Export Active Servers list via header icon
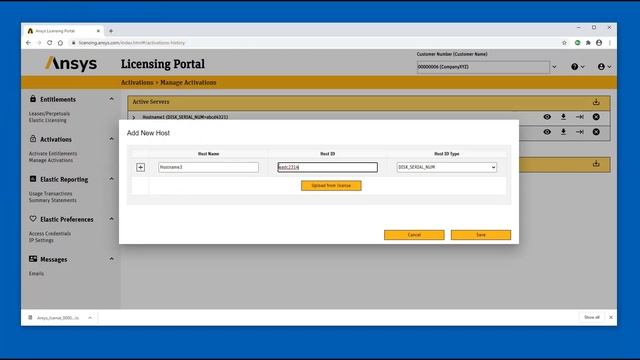The width and height of the screenshot is (640, 360). tap(596, 102)
